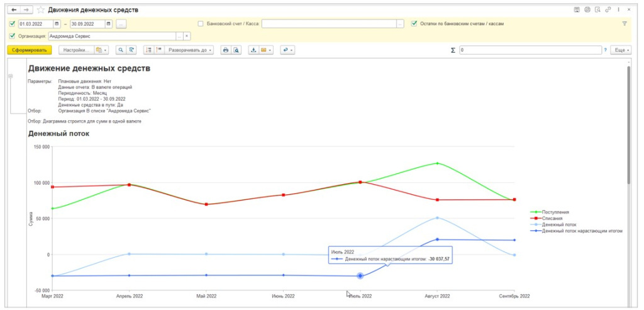
Task: Clear the Андромеда Сервис organization field
Action: [187, 36]
